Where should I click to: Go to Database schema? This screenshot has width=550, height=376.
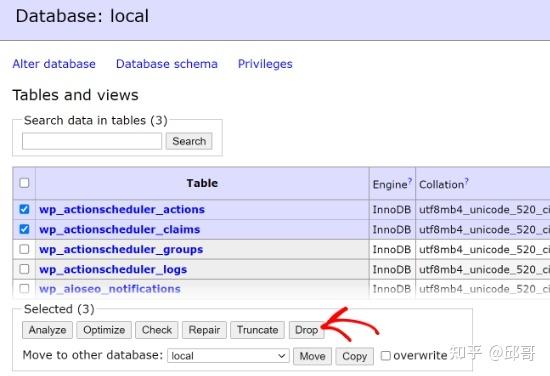[167, 64]
